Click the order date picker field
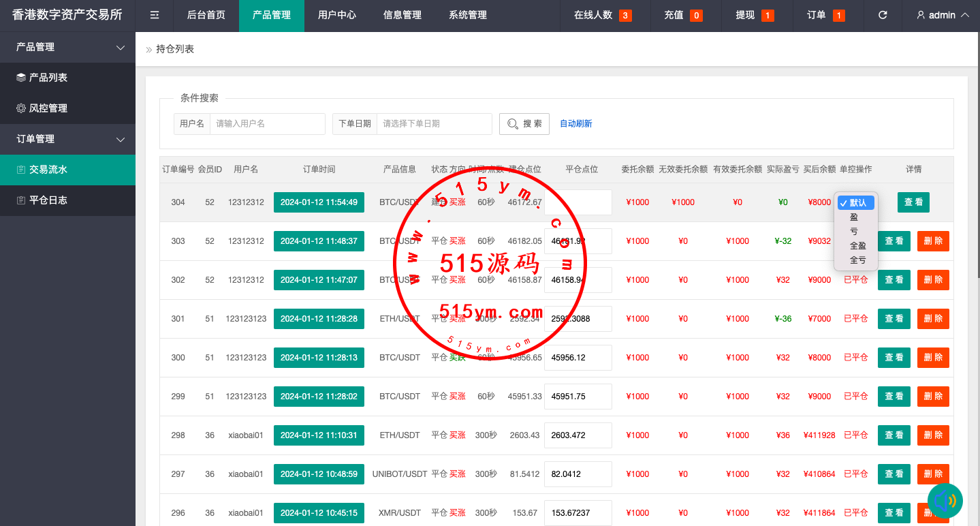This screenshot has height=526, width=980. tap(434, 124)
